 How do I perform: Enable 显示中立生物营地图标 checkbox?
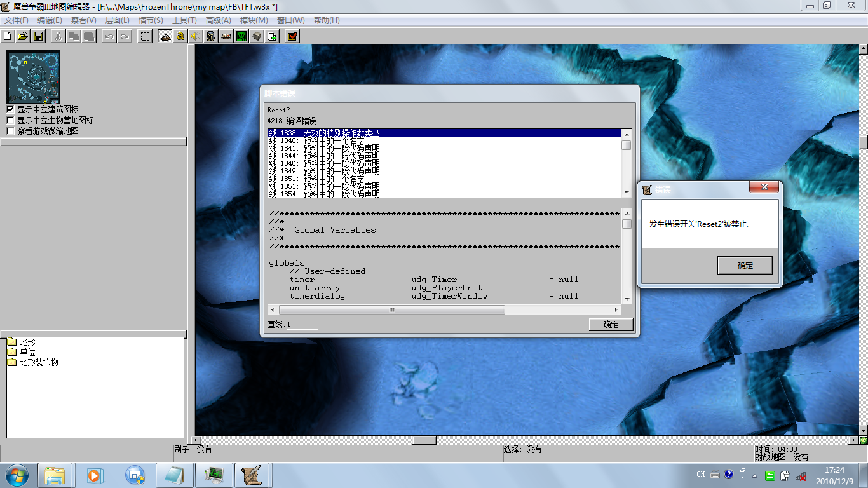10,120
